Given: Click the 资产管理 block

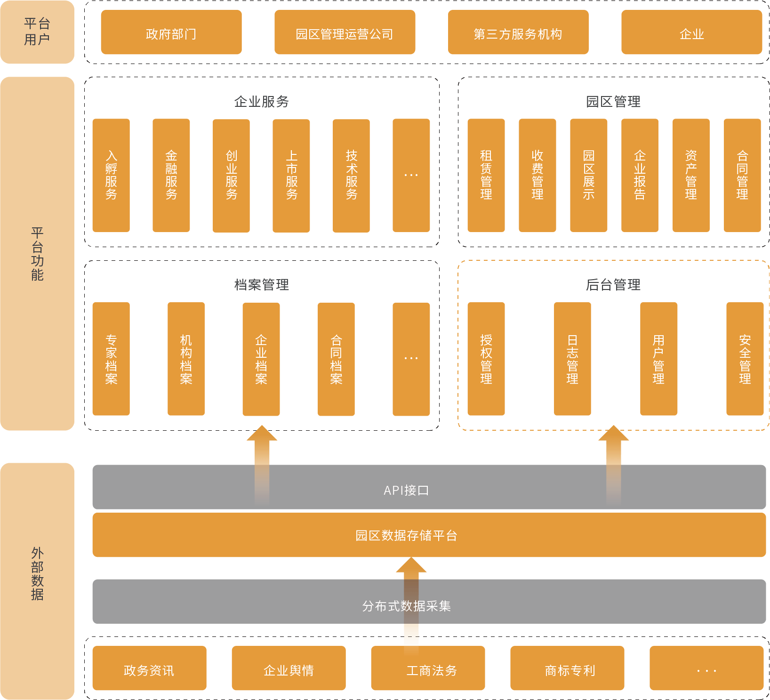Looking at the screenshot, I should coord(691,175).
